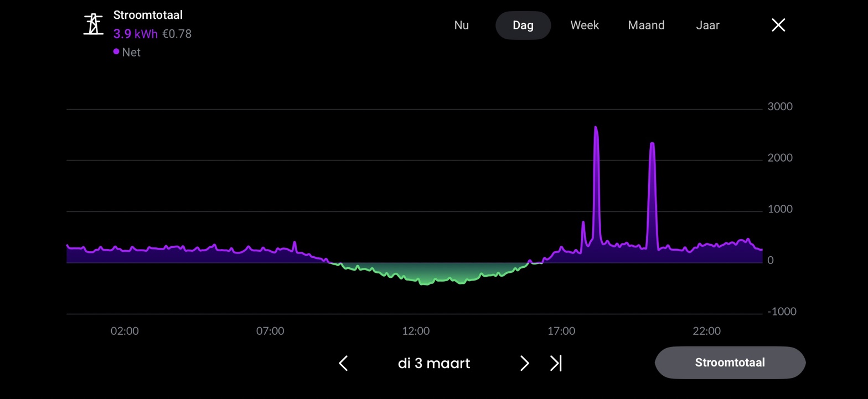This screenshot has width=868, height=399.
Task: Click the €0.78 cost amount
Action: pyautogui.click(x=177, y=34)
